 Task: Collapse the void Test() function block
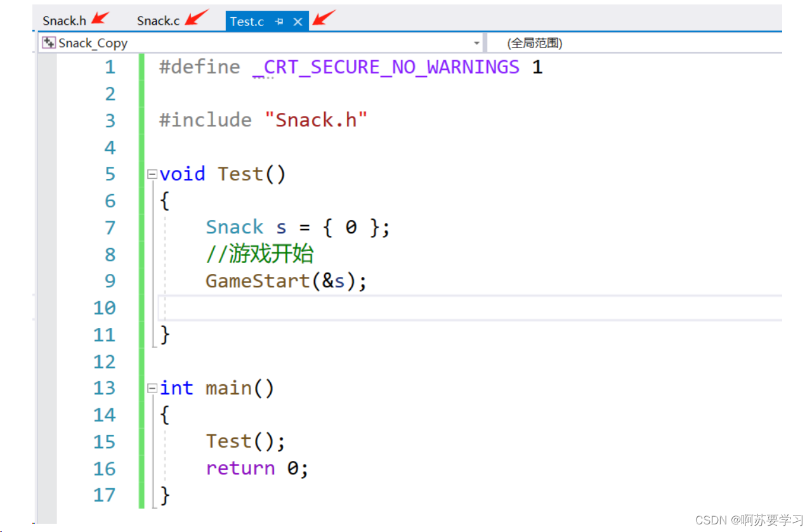pyautogui.click(x=152, y=174)
